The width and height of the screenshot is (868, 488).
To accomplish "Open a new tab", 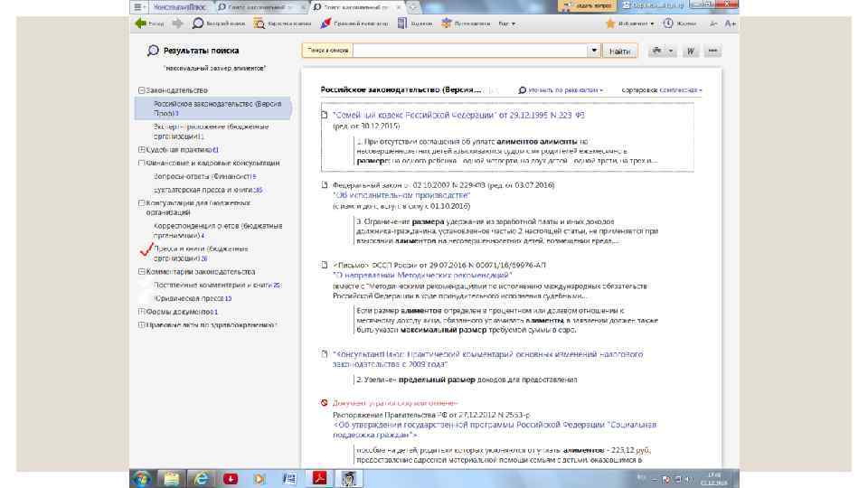I will [x=412, y=6].
